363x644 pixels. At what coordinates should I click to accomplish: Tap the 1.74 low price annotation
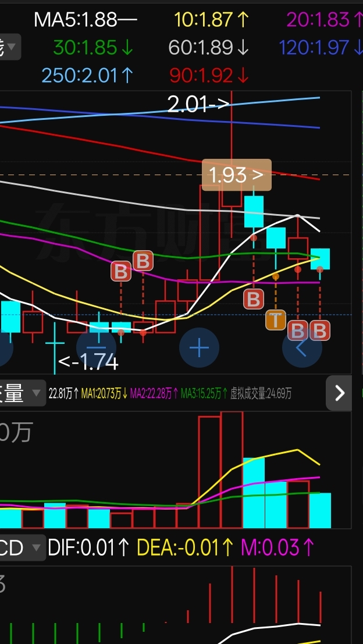[x=88, y=362]
